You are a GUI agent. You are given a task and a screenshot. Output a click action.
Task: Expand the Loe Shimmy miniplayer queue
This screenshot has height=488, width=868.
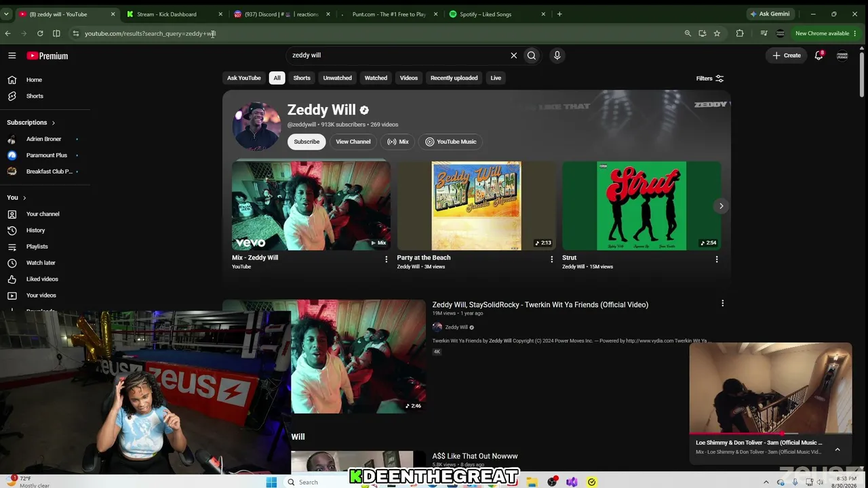click(837, 449)
